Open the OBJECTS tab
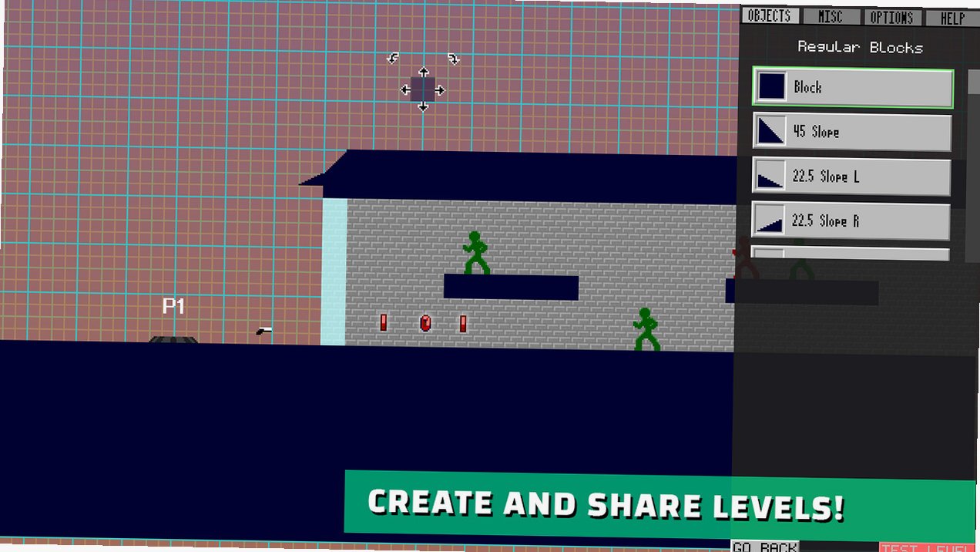Image resolution: width=980 pixels, height=552 pixels. 769,16
